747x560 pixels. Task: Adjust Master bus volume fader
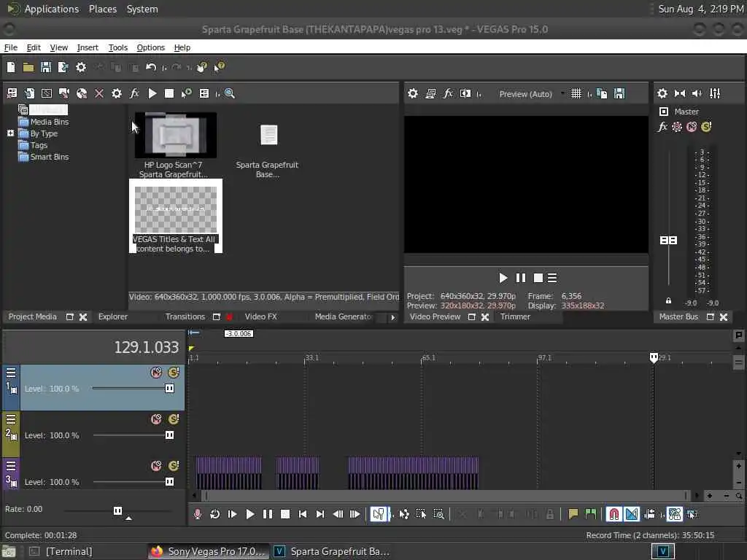pos(668,241)
